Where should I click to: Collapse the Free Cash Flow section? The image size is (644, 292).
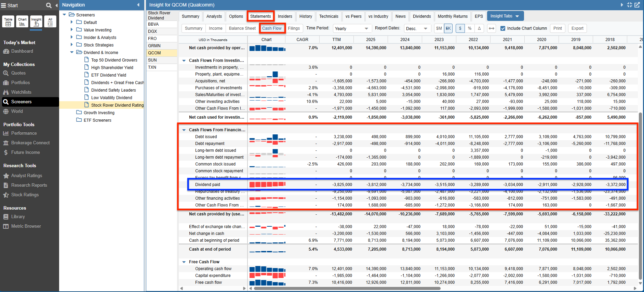point(184,262)
